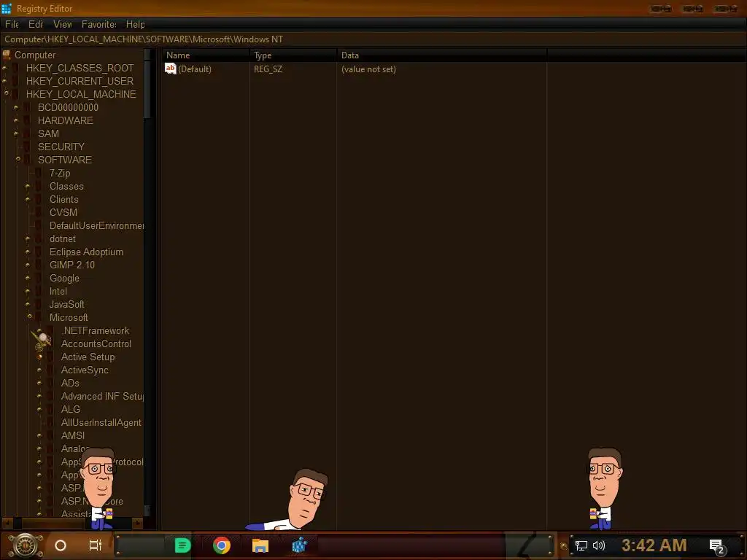
Task: Expand HKEY_CLASSES_ROOT key
Action: pos(5,68)
